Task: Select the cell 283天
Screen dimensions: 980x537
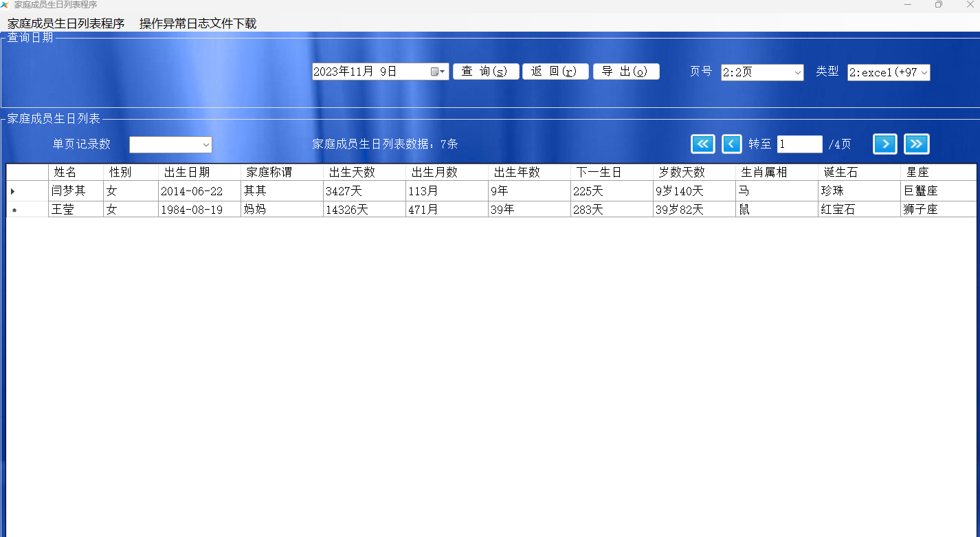Action: click(x=612, y=210)
